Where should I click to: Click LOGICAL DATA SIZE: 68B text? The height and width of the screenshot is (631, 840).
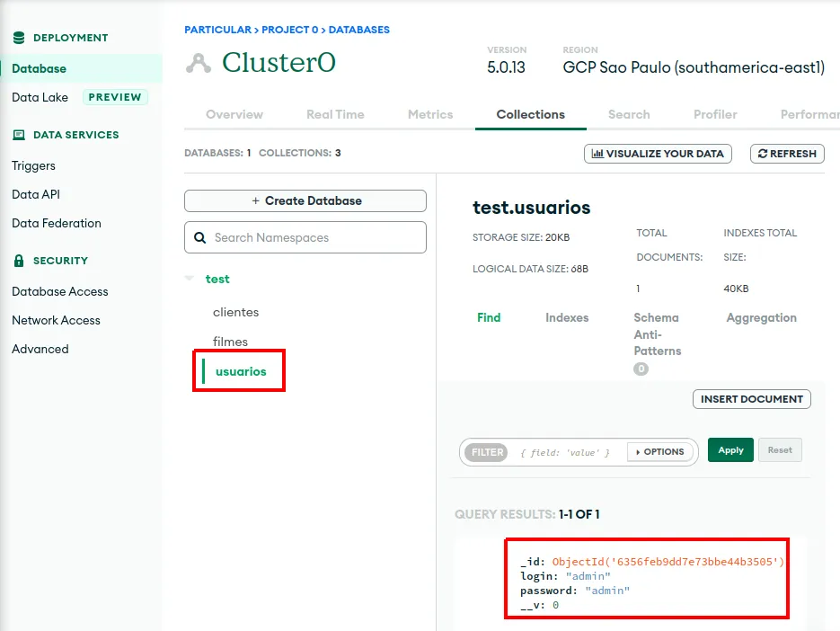(x=530, y=269)
